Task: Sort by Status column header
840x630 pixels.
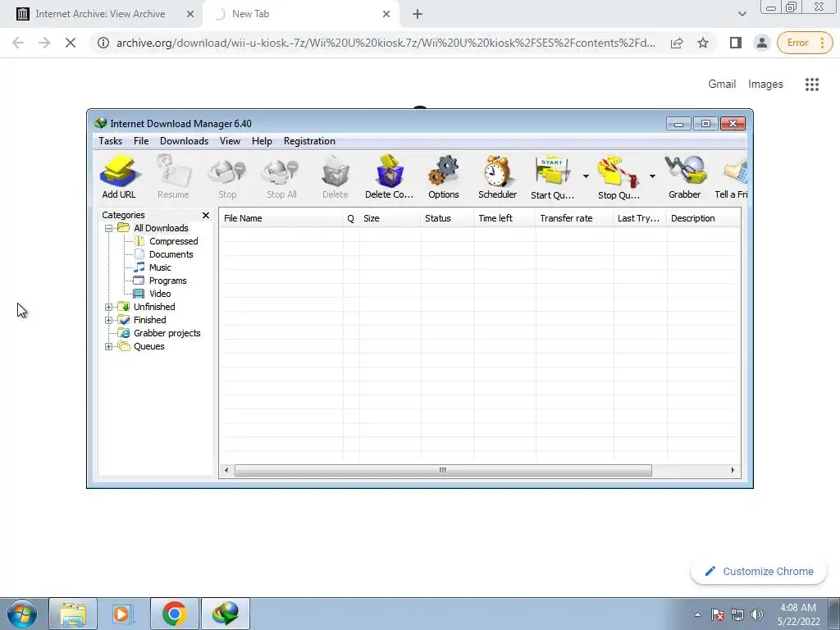Action: click(447, 218)
